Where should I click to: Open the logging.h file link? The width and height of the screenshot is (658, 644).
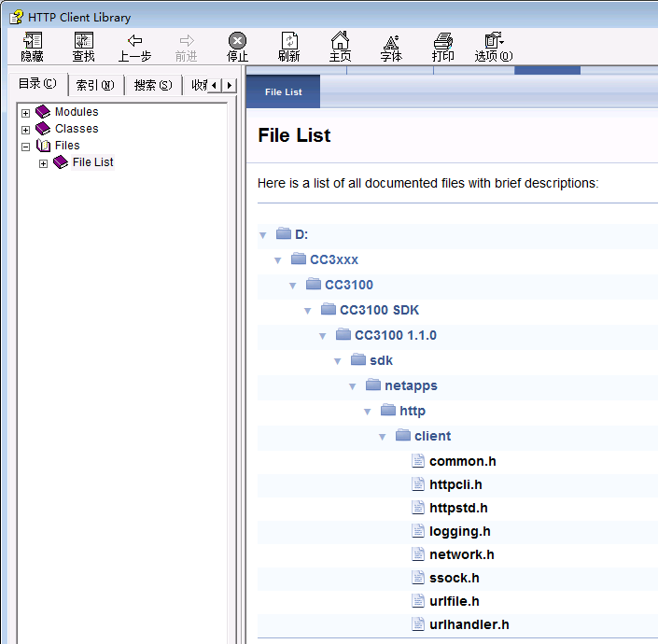460,532
